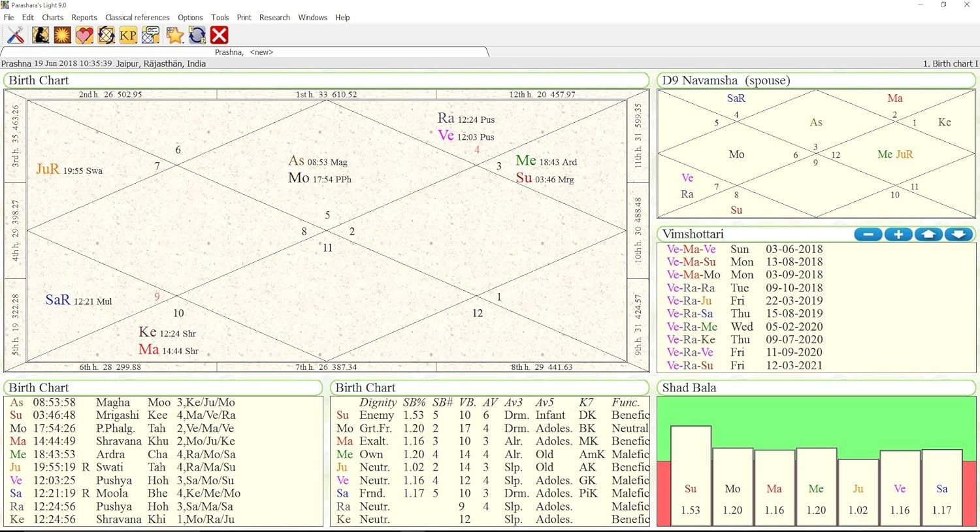This screenshot has width=980, height=532.
Task: Collapse dasha levels with the minus button
Action: (x=868, y=233)
